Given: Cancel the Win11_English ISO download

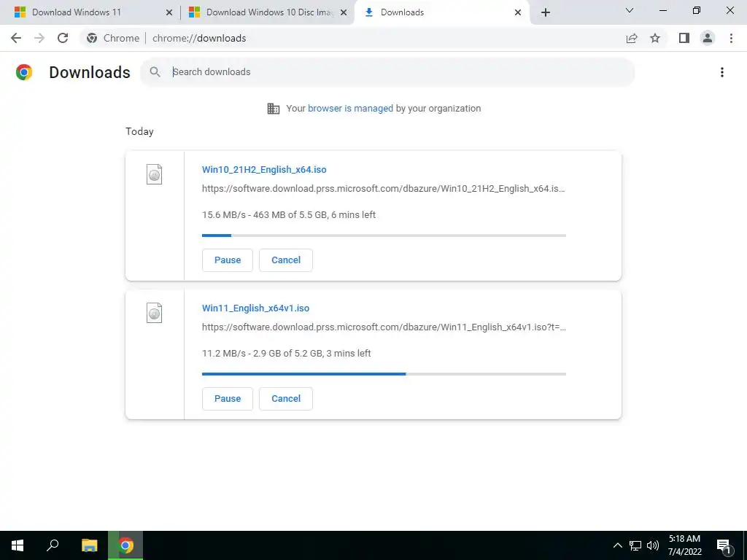Looking at the screenshot, I should point(286,399).
